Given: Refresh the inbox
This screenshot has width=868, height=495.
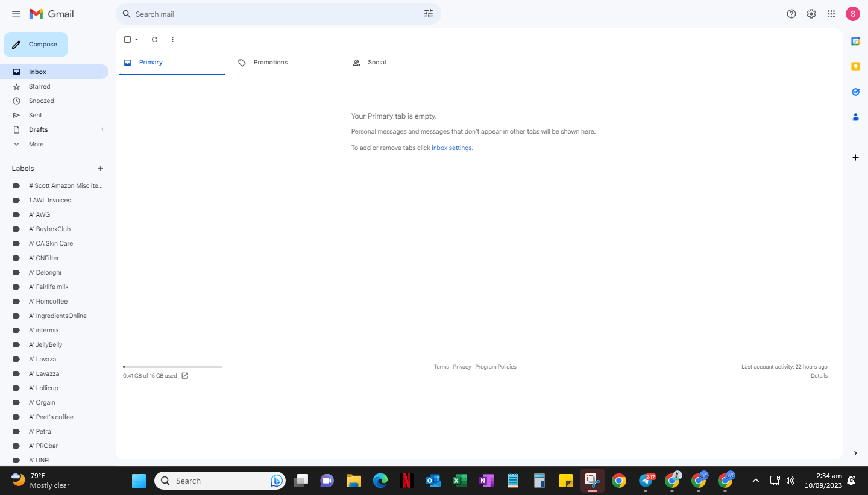Looking at the screenshot, I should click(x=154, y=40).
